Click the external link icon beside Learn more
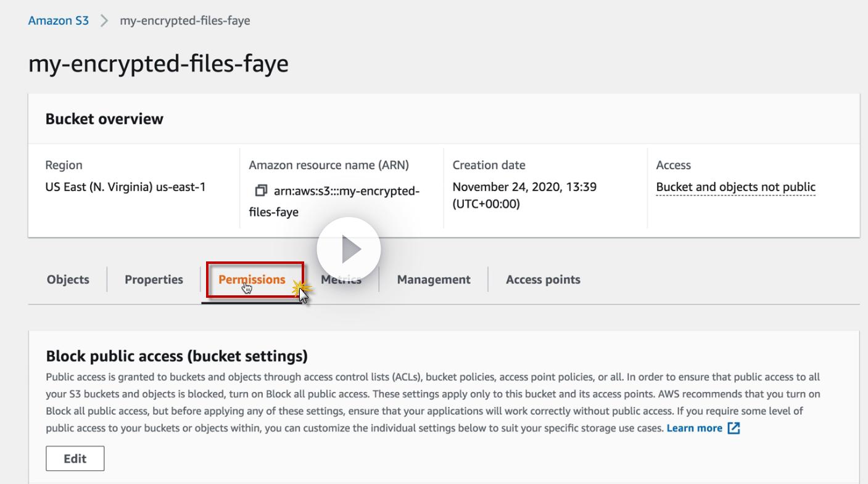 [734, 429]
